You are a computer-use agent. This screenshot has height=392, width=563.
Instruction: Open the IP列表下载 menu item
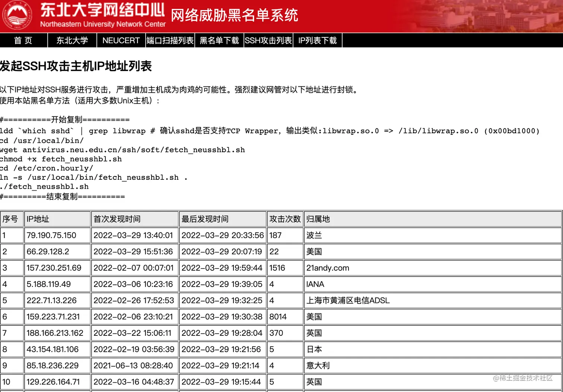click(x=318, y=40)
